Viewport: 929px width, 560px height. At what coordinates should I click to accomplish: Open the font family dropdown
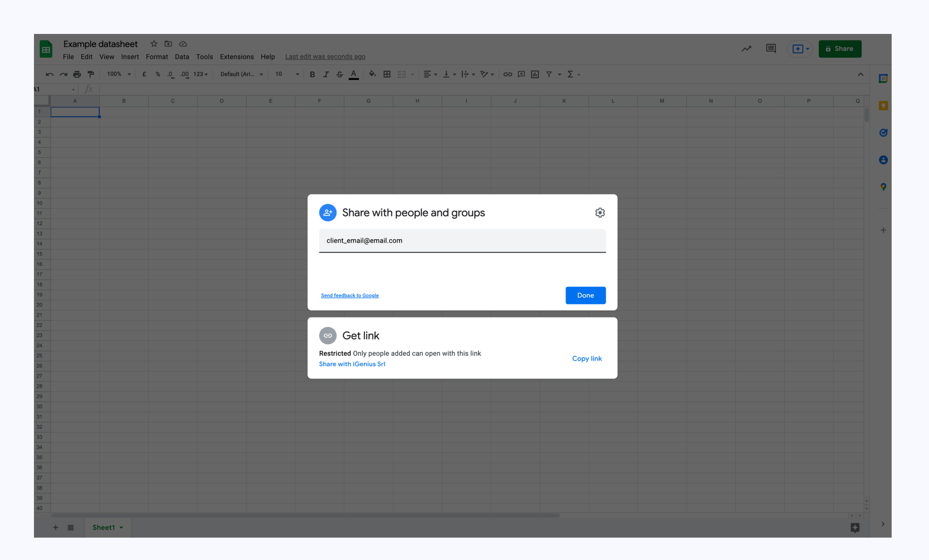coord(241,74)
